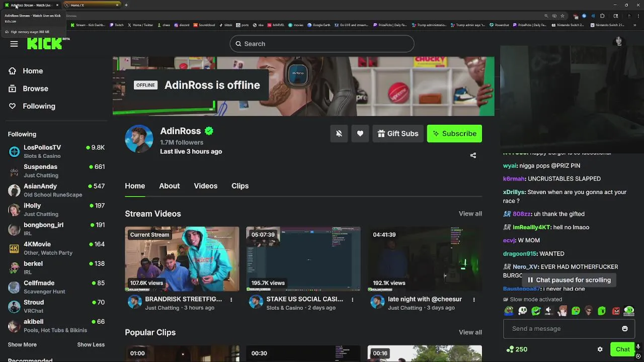This screenshot has width=644, height=362.
Task: Click the AdinRoss verified badge
Action: click(x=209, y=131)
